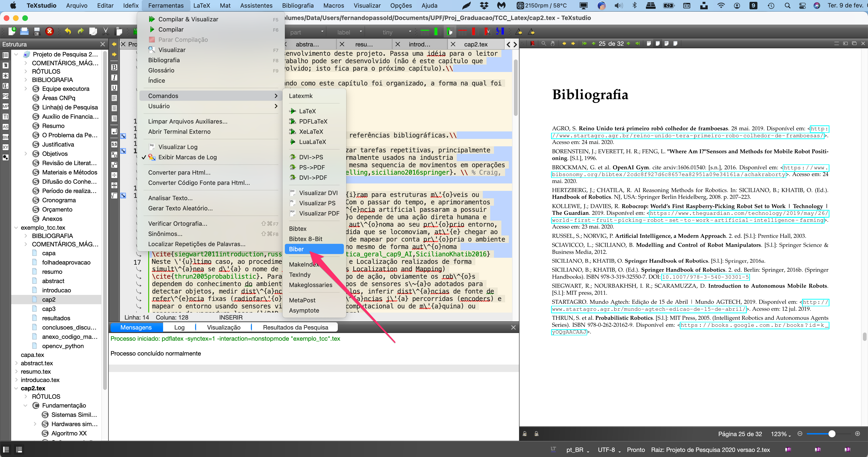
Task: Expand the abstract.tex tree node
Action: pos(16,363)
